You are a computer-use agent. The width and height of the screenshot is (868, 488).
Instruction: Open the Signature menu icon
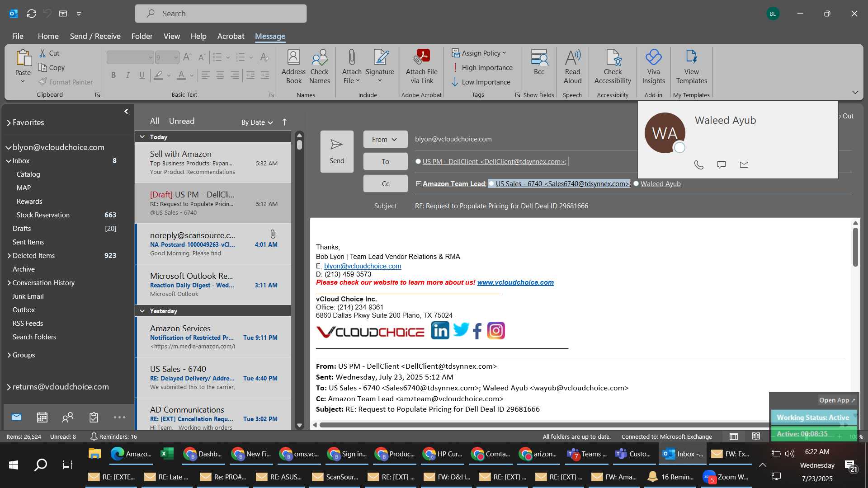380,58
